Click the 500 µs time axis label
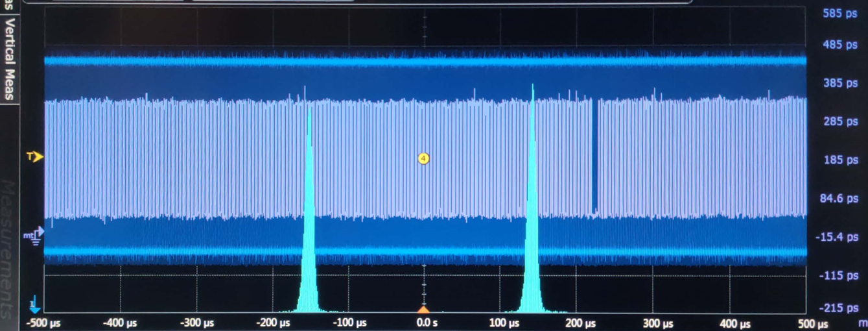 coord(813,323)
